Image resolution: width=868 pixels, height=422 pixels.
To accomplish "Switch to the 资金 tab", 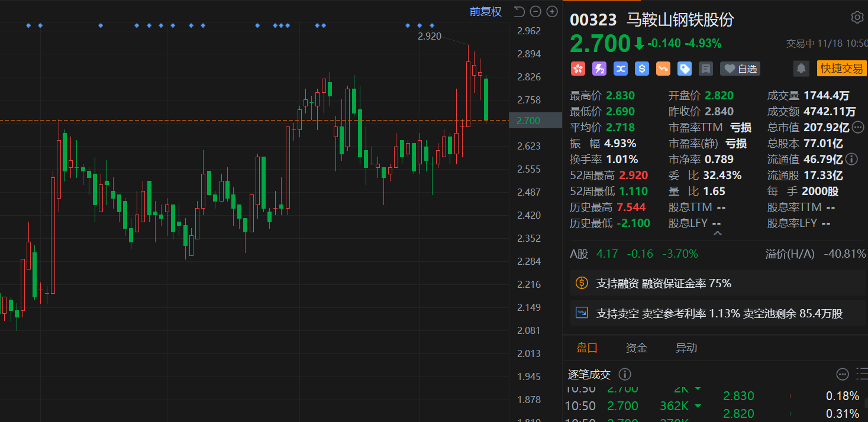I will tap(636, 348).
